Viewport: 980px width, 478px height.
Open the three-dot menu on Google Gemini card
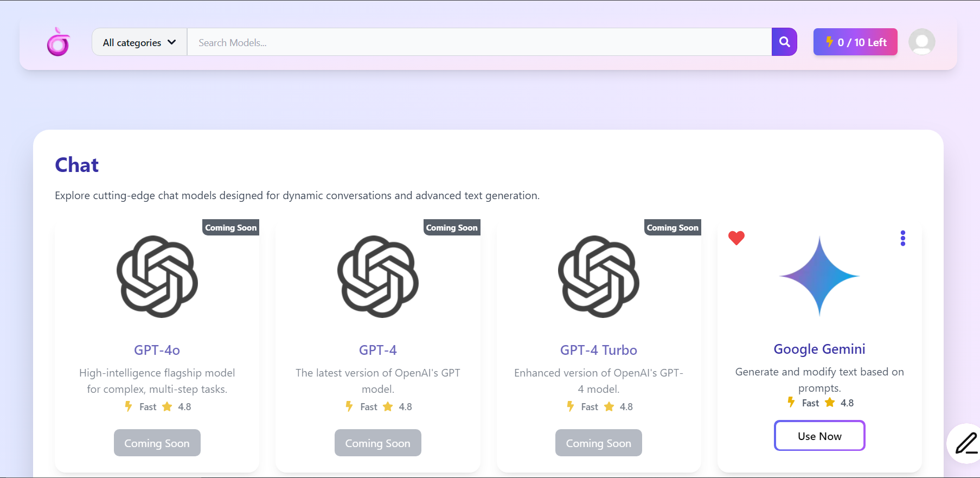(x=902, y=238)
